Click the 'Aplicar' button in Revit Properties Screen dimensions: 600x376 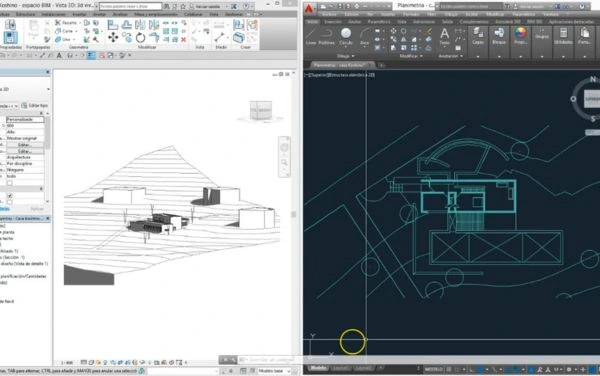coord(37,209)
